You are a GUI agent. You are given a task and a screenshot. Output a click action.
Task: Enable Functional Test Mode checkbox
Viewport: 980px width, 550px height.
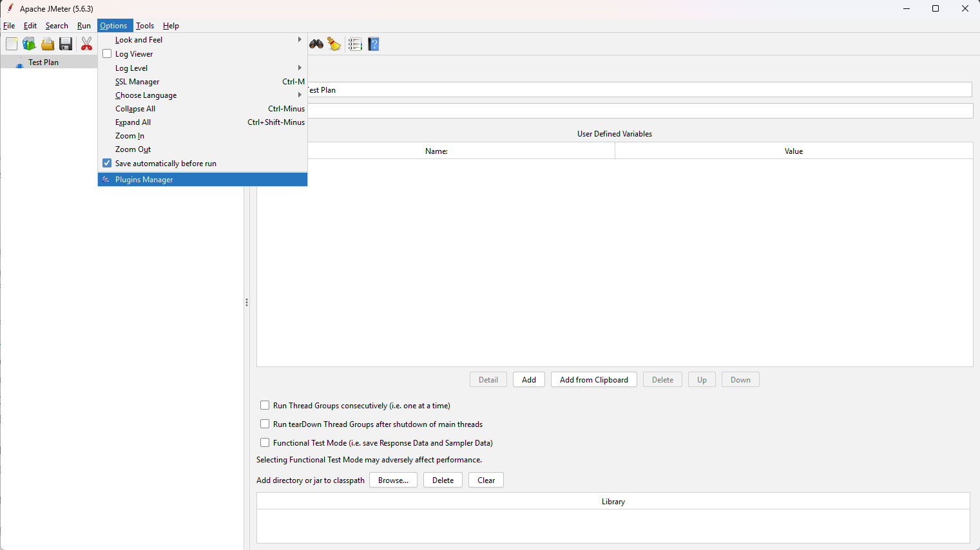coord(265,443)
